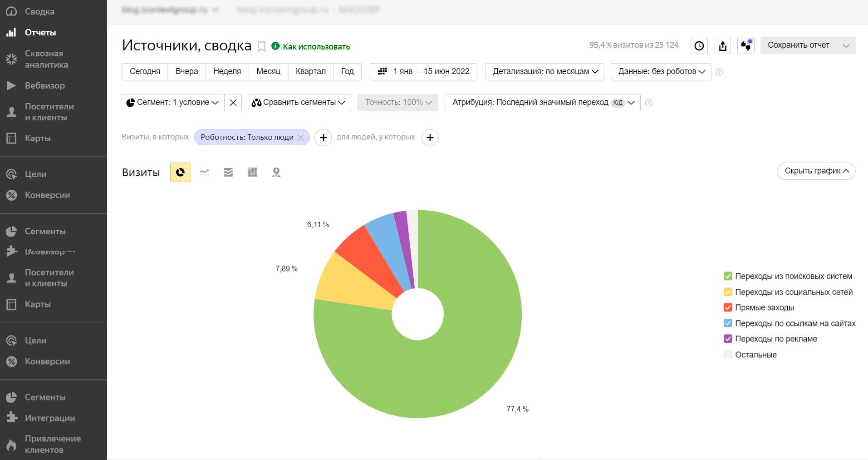Click the lower Цели sidebar item
The height and width of the screenshot is (460, 868).
click(x=35, y=340)
